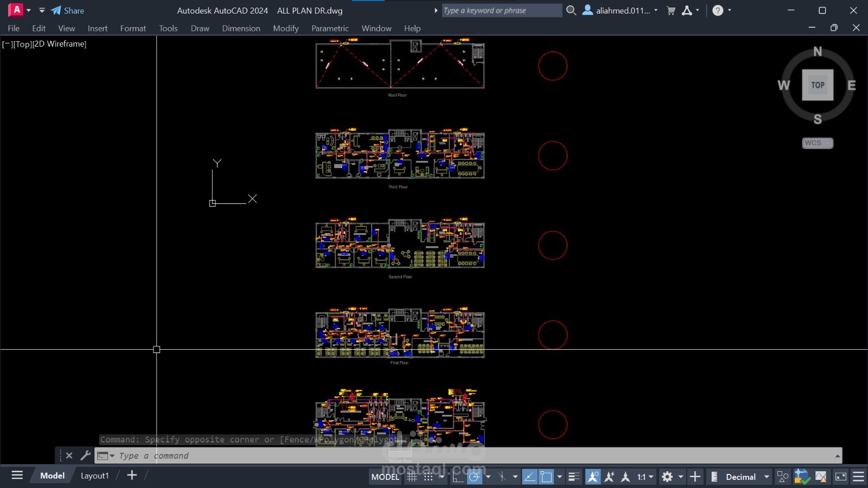Open the Insert menu

tap(98, 28)
